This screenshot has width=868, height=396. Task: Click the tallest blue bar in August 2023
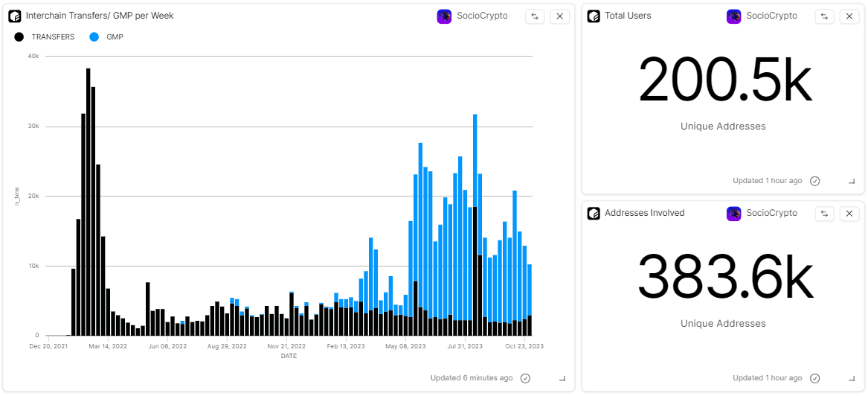coord(475,160)
